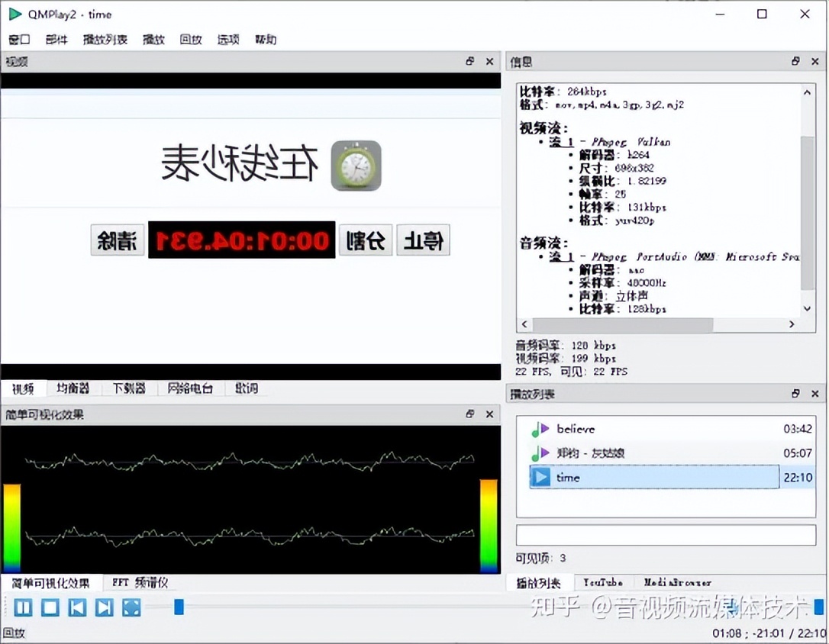Click the fullscreen toggle icon
829x644 pixels.
tap(132, 607)
